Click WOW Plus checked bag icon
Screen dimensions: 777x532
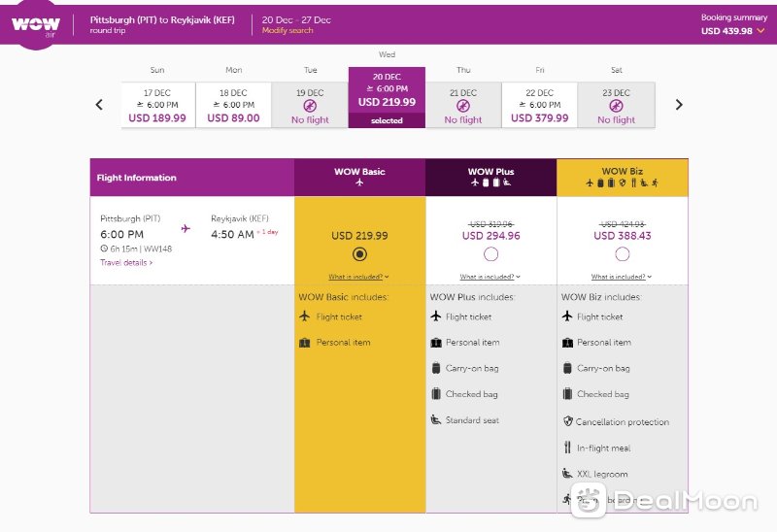436,394
